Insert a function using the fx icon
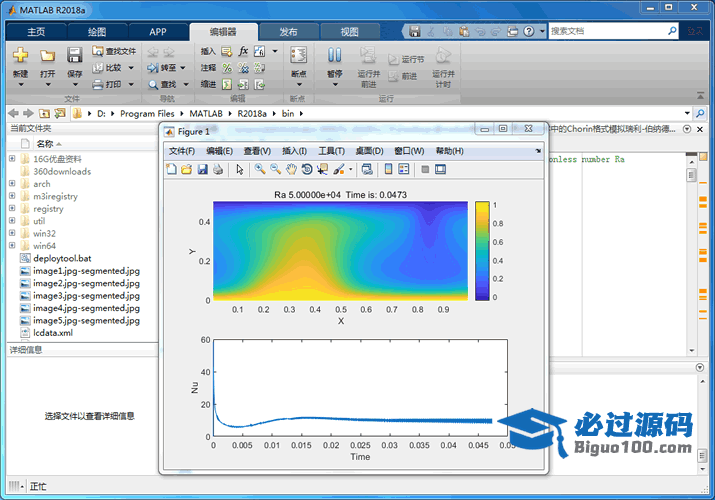Screen dimensions: 715x500 [x=244, y=52]
